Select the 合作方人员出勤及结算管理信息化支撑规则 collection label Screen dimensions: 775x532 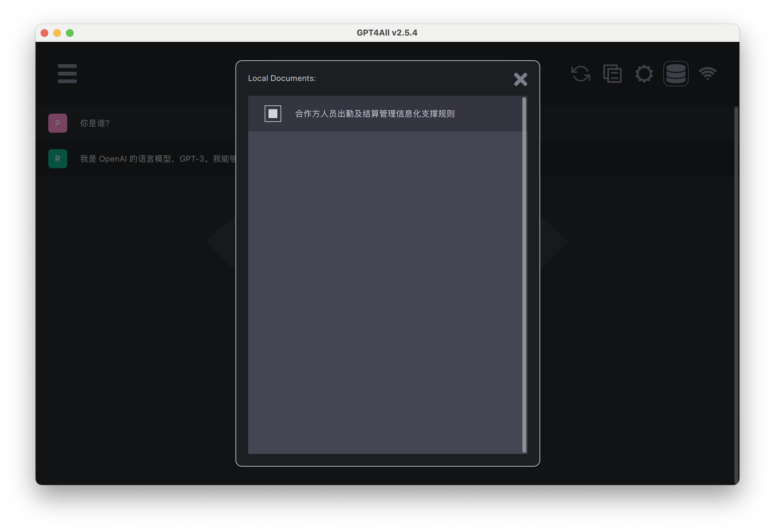[x=374, y=114]
